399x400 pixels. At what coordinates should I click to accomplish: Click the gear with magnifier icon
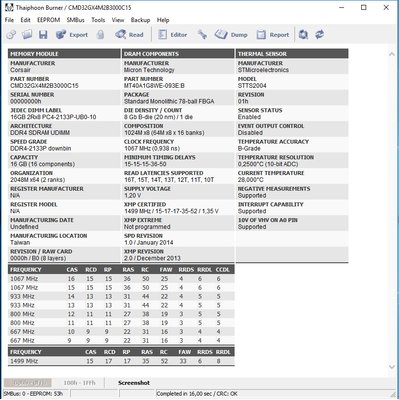(303, 34)
